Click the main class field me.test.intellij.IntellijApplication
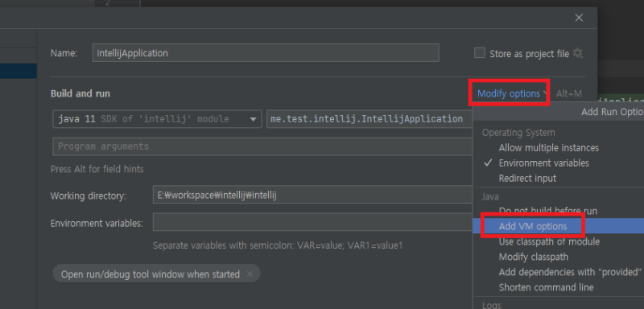The image size is (644, 309). pyautogui.click(x=369, y=119)
